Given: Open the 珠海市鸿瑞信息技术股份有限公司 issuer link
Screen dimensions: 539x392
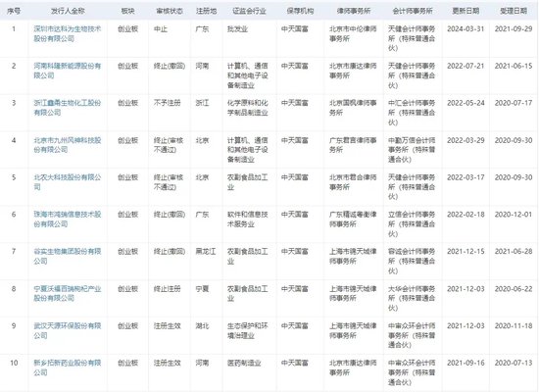Looking at the screenshot, I should 68,220.
